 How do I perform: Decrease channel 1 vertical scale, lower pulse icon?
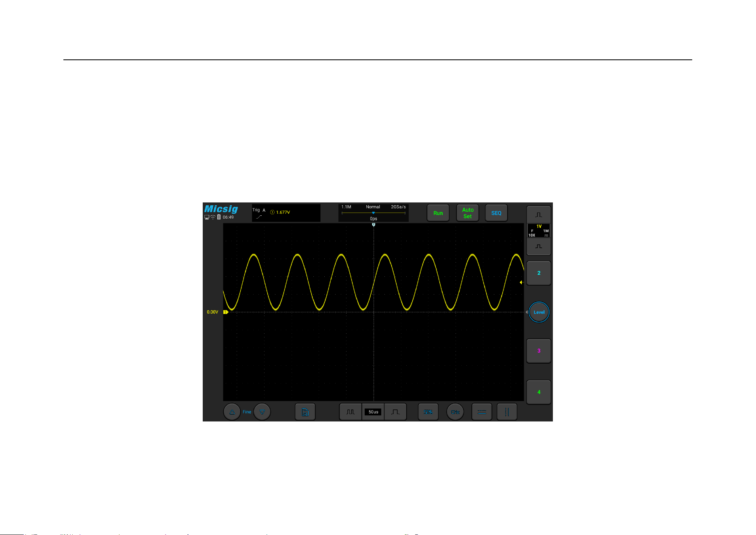(539, 246)
